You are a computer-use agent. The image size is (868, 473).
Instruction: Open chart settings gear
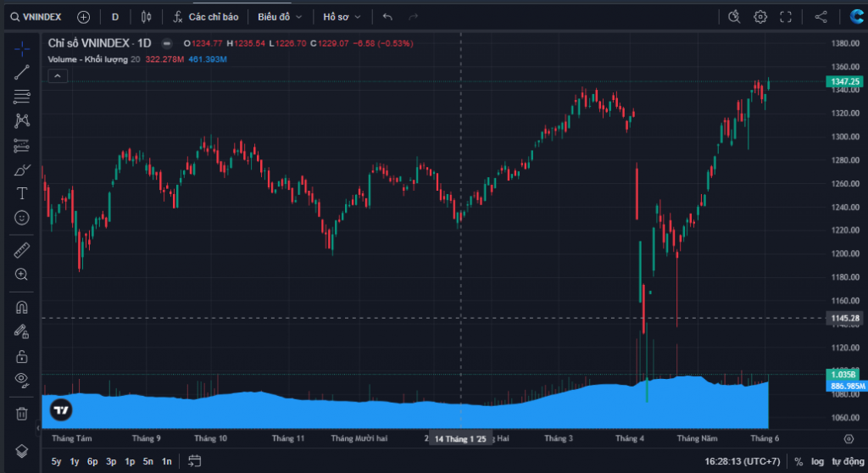[x=760, y=17]
